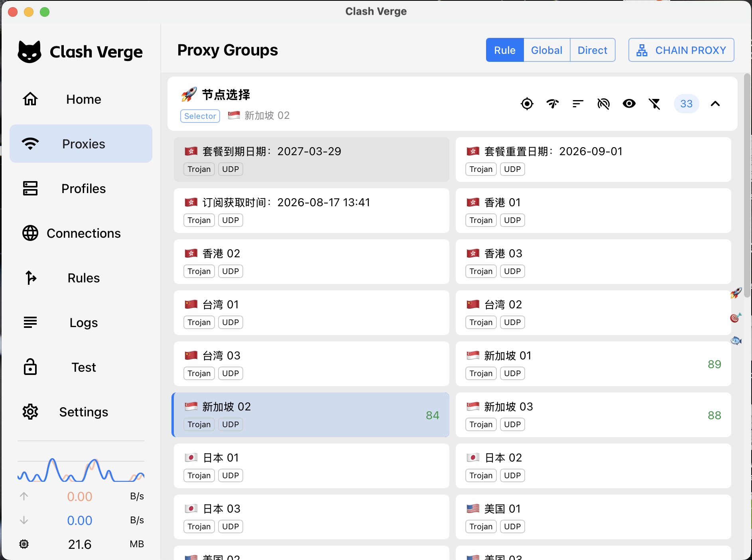The image size is (752, 560).
Task: Select the 香港 03 proxy node
Action: tap(593, 262)
